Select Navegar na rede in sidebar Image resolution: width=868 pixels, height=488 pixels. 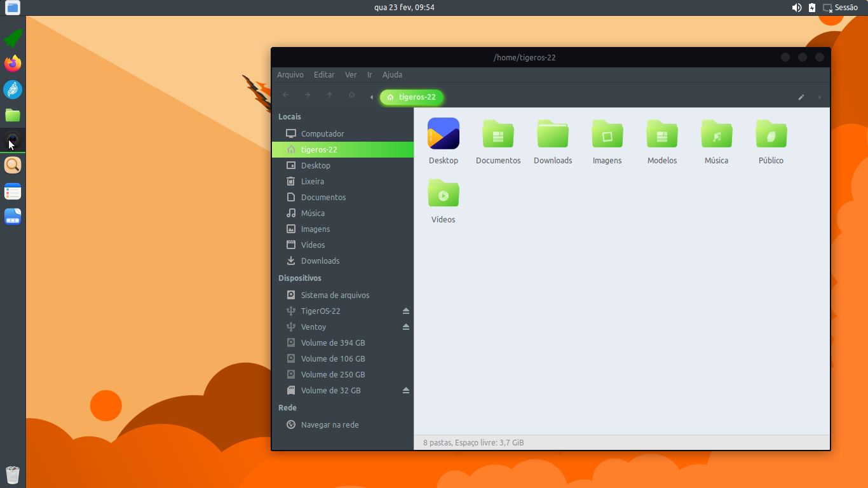coord(342,424)
